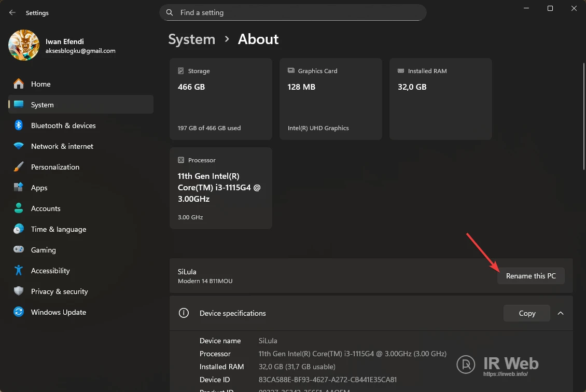Open Iwan Efendi profile avatar

pos(24,45)
